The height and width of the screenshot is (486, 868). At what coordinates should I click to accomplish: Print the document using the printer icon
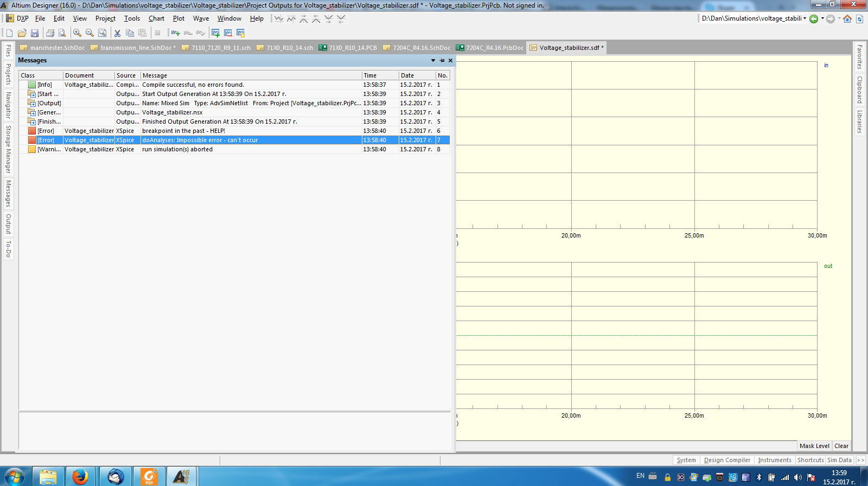(x=50, y=33)
